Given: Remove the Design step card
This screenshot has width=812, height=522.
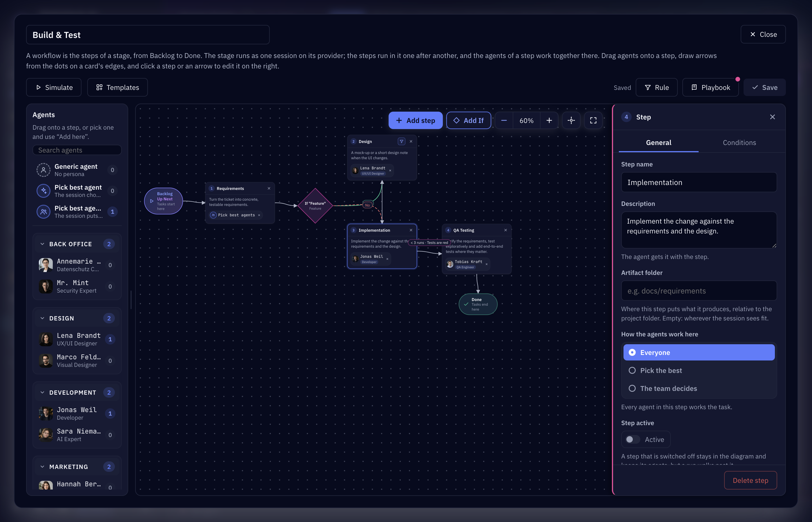Looking at the screenshot, I should click(x=411, y=141).
